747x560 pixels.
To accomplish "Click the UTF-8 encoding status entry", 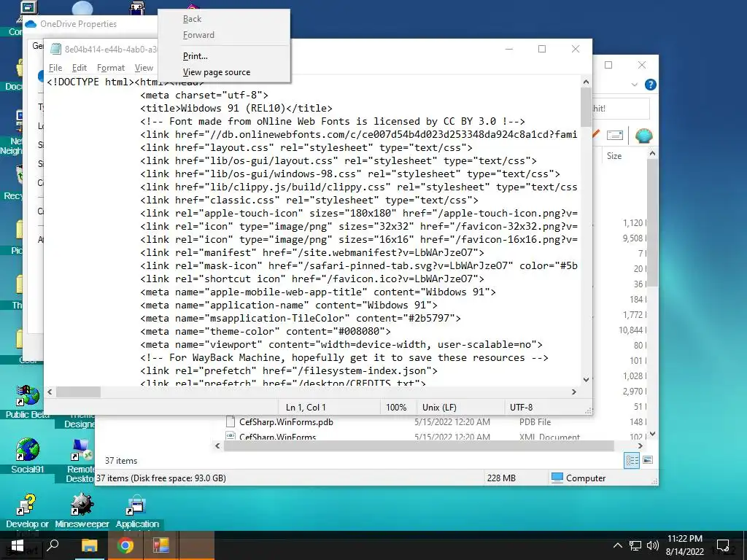I will coord(521,407).
